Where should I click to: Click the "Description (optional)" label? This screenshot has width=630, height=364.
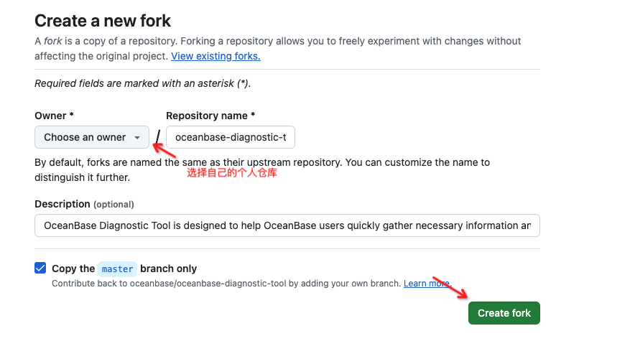pyautogui.click(x=84, y=204)
